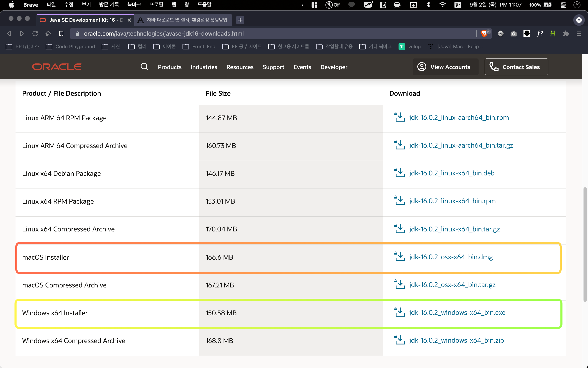588x368 pixels.
Task: Open the tab search dropdown arrow
Action: [x=579, y=20]
